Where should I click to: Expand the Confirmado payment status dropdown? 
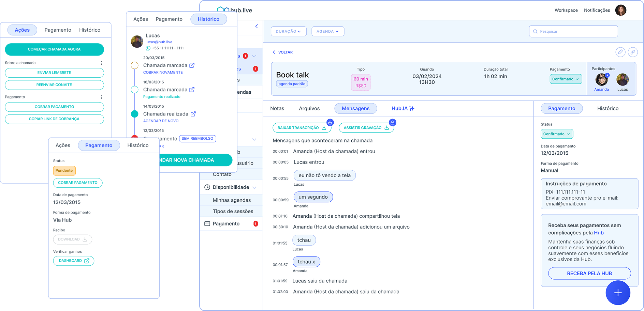pyautogui.click(x=566, y=79)
